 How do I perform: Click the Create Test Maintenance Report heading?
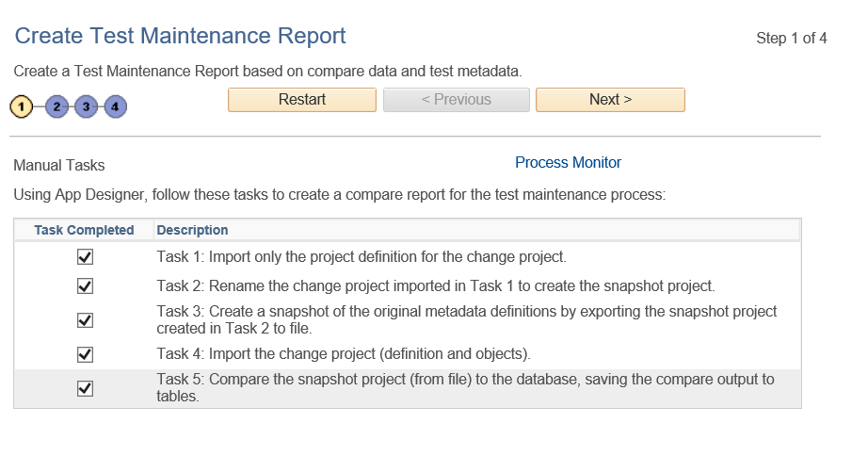181,36
